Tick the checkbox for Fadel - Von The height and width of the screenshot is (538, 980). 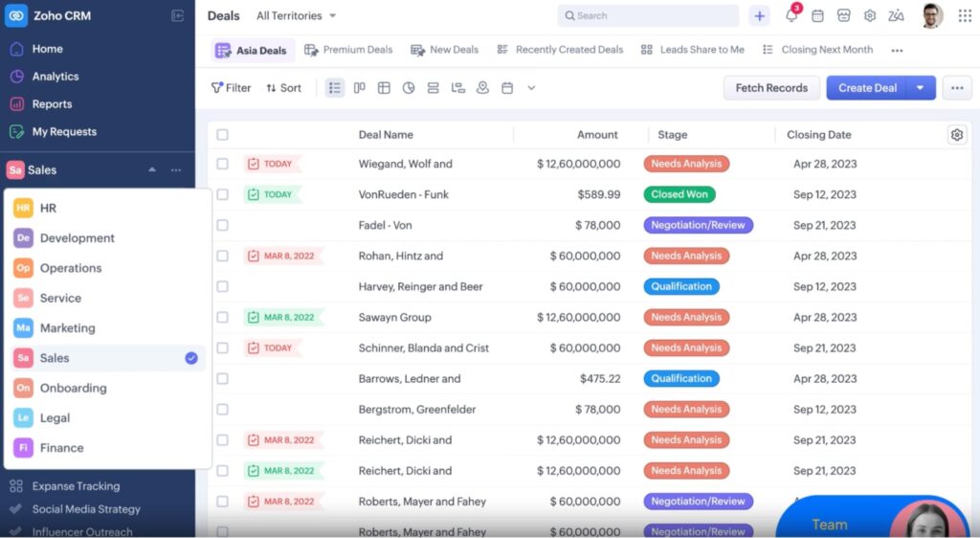pyautogui.click(x=222, y=225)
